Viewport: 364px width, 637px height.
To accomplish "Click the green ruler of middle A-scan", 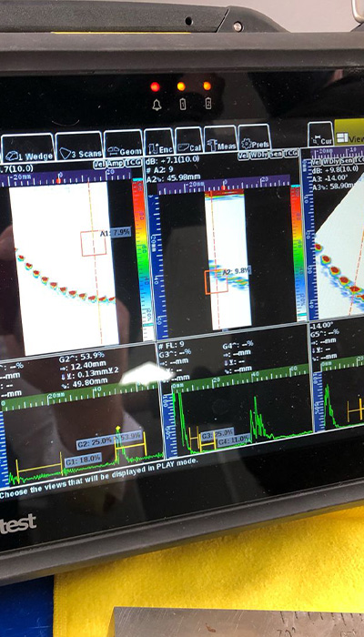I will pyautogui.click(x=239, y=379).
